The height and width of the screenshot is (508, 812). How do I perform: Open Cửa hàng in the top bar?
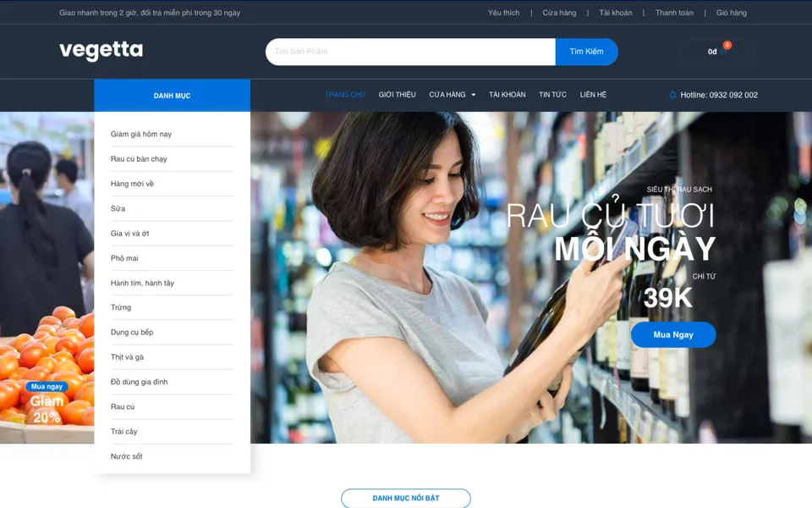(559, 13)
